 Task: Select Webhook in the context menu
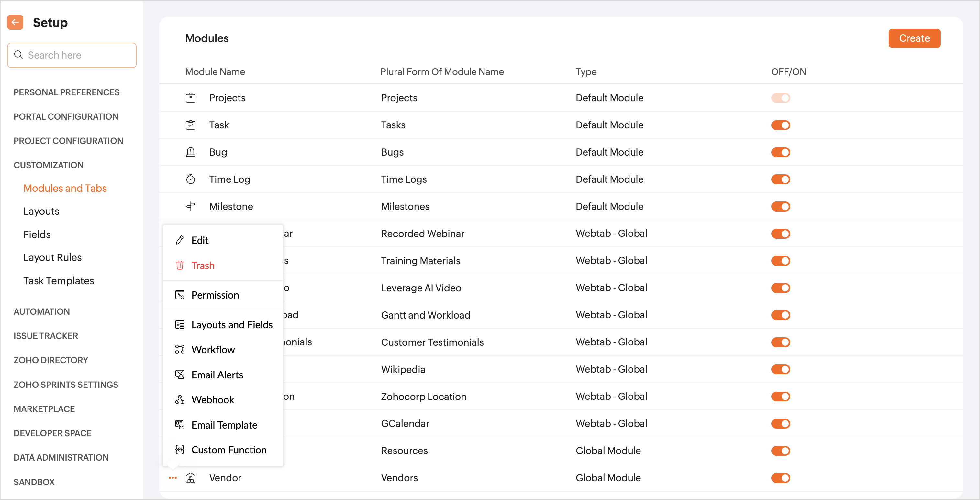click(x=213, y=400)
